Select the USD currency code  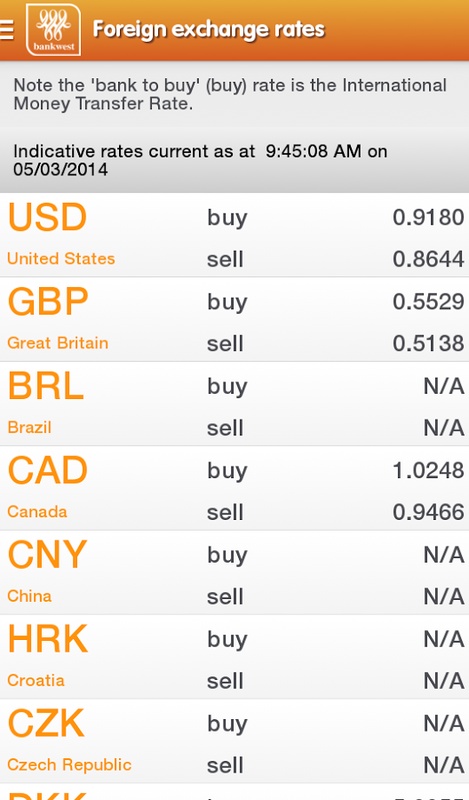(47, 217)
